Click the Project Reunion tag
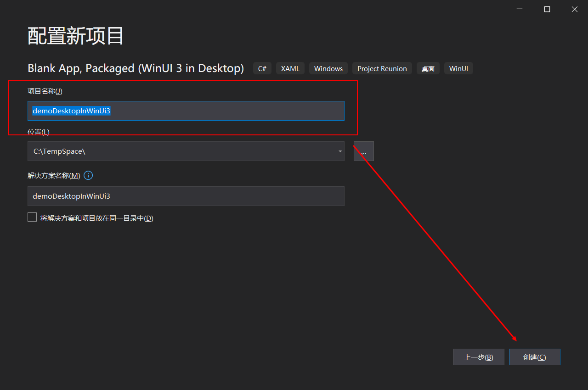Viewport: 588px width, 390px height. (382, 68)
